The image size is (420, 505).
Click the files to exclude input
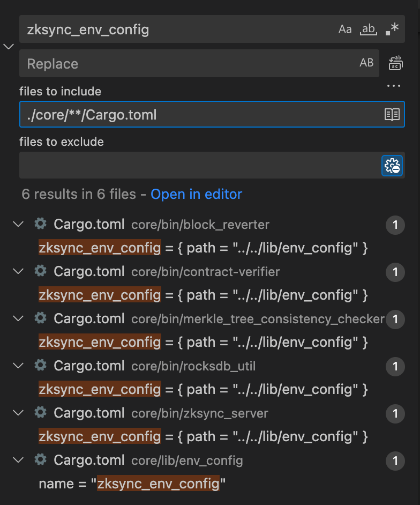coord(200,165)
